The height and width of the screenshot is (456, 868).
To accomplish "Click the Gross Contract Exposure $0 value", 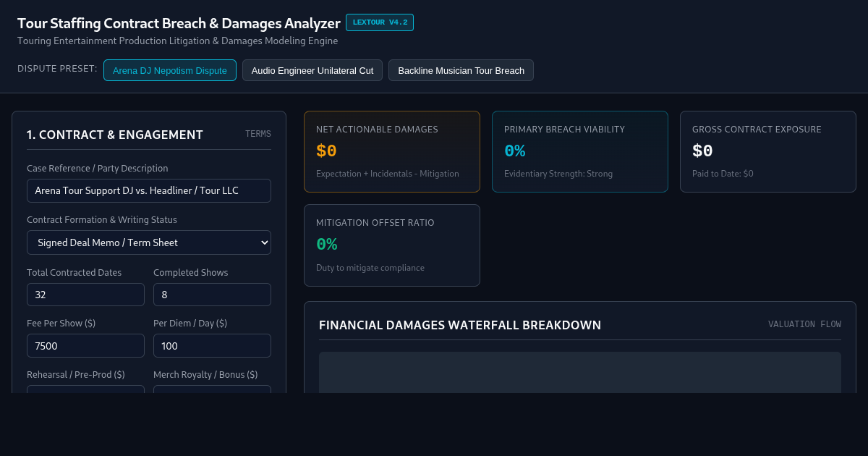I will [702, 151].
